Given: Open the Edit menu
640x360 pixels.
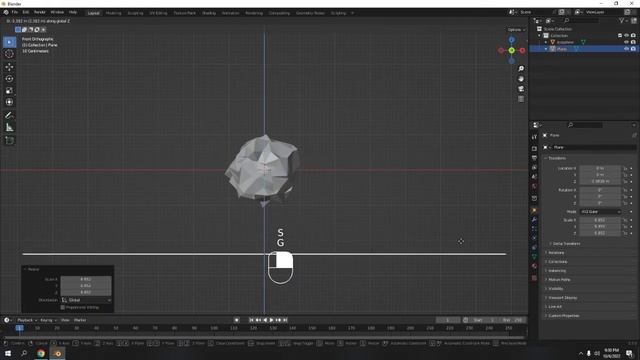Looking at the screenshot, I should click(26, 13).
